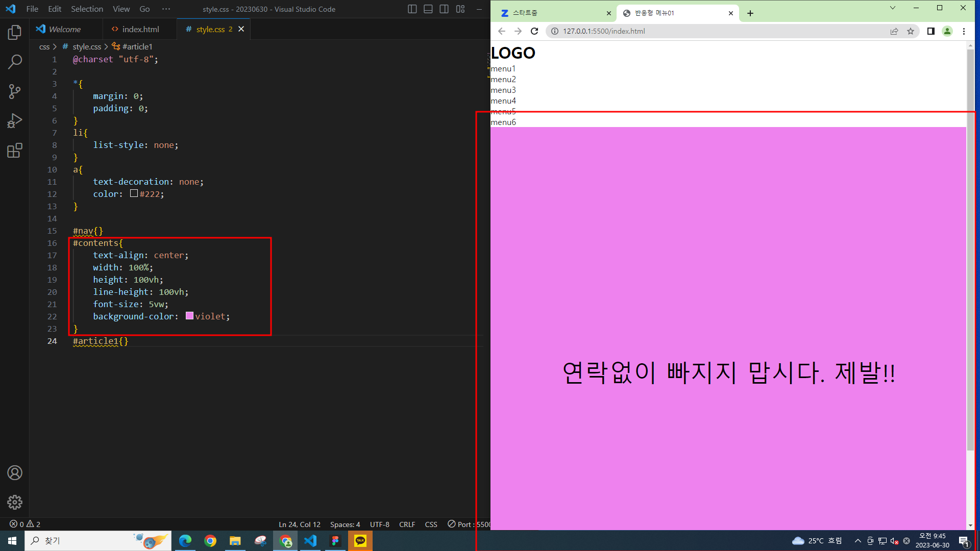The width and height of the screenshot is (980, 551).
Task: Open the Source Control view
Action: click(x=15, y=91)
